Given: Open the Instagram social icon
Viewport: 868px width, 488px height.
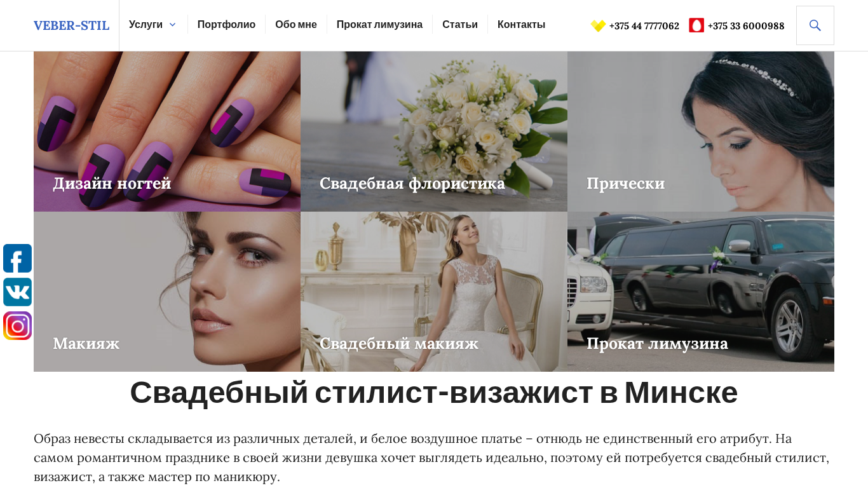Looking at the screenshot, I should 17,326.
